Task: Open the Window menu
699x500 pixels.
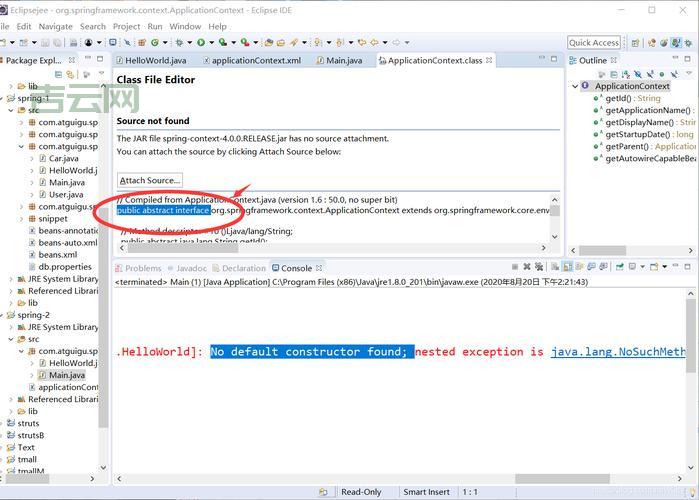Action: coord(185,26)
